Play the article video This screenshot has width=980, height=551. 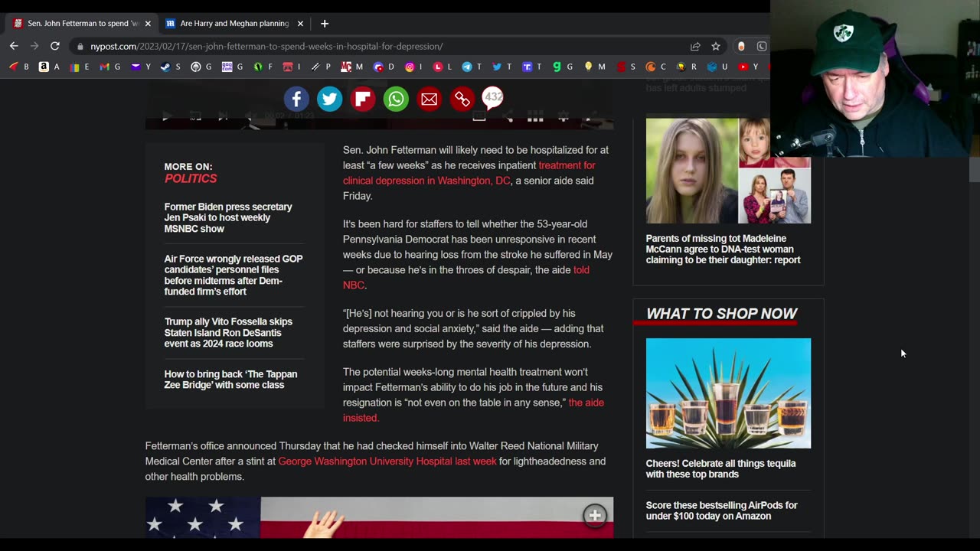coord(166,116)
